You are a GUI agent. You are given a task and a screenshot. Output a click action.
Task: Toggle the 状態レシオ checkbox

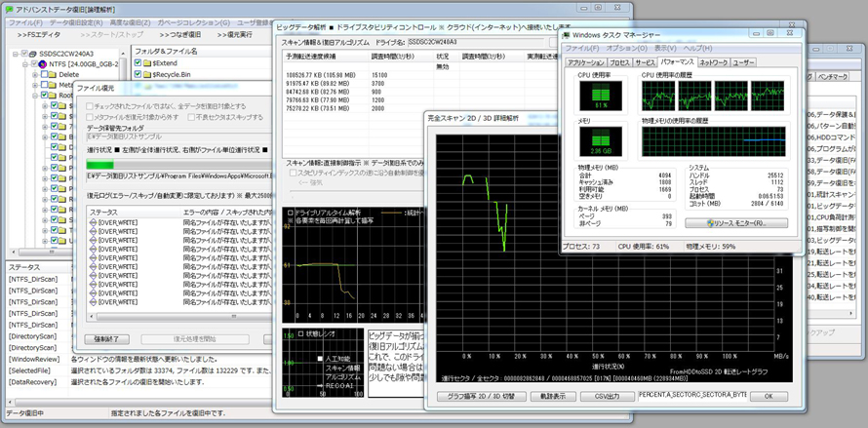click(x=301, y=333)
